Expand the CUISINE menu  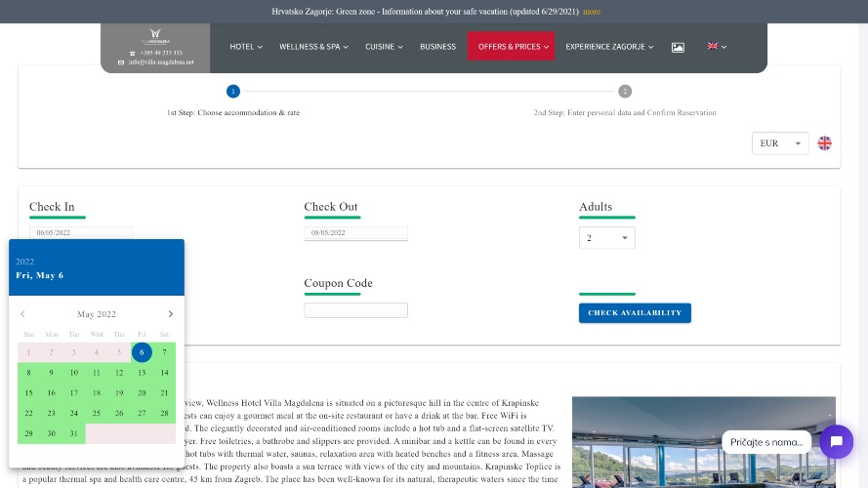384,47
